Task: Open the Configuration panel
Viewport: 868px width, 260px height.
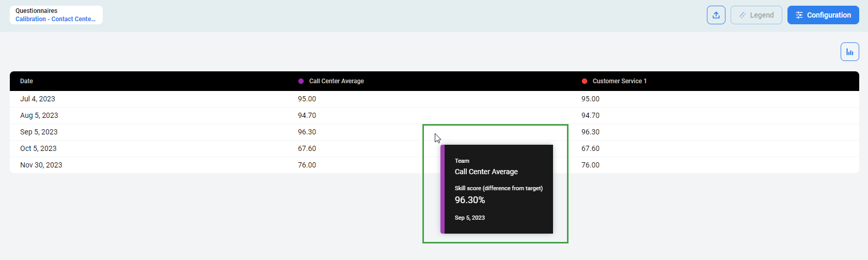Action: 823,15
